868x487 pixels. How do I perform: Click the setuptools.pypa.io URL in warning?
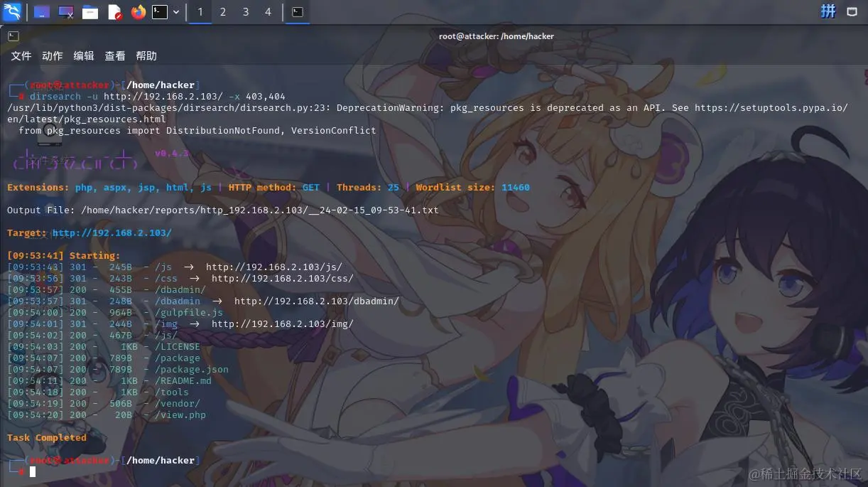pyautogui.click(x=771, y=108)
